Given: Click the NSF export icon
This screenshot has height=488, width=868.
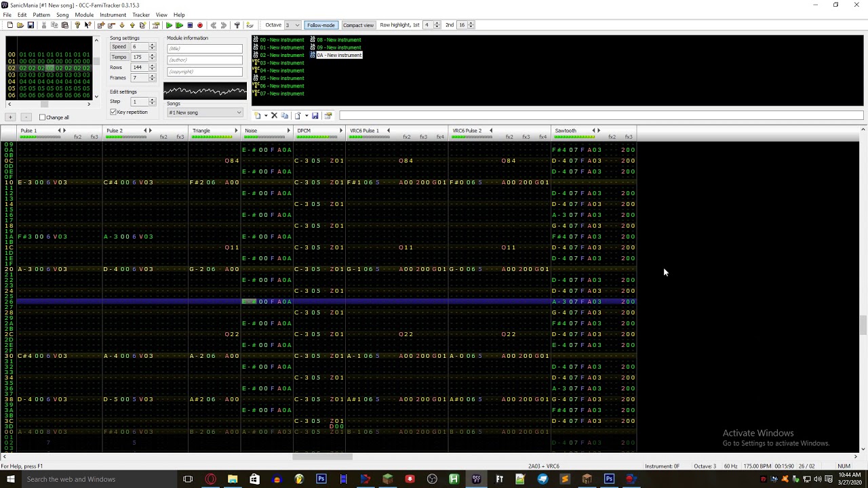Looking at the screenshot, I should tap(250, 25).
